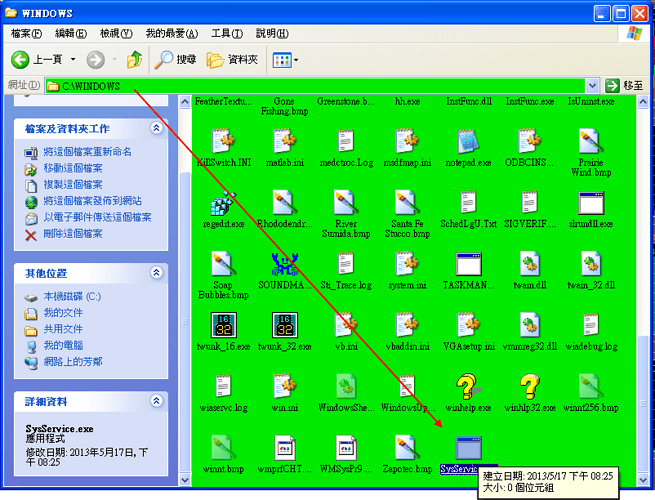The image size is (655, 500).
Task: Select the twunk_16.exe icon
Action: pyautogui.click(x=223, y=325)
